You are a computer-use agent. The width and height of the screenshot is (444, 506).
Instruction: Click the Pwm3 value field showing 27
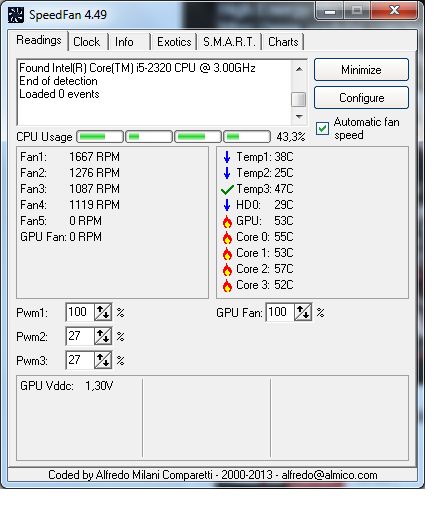(x=80, y=360)
